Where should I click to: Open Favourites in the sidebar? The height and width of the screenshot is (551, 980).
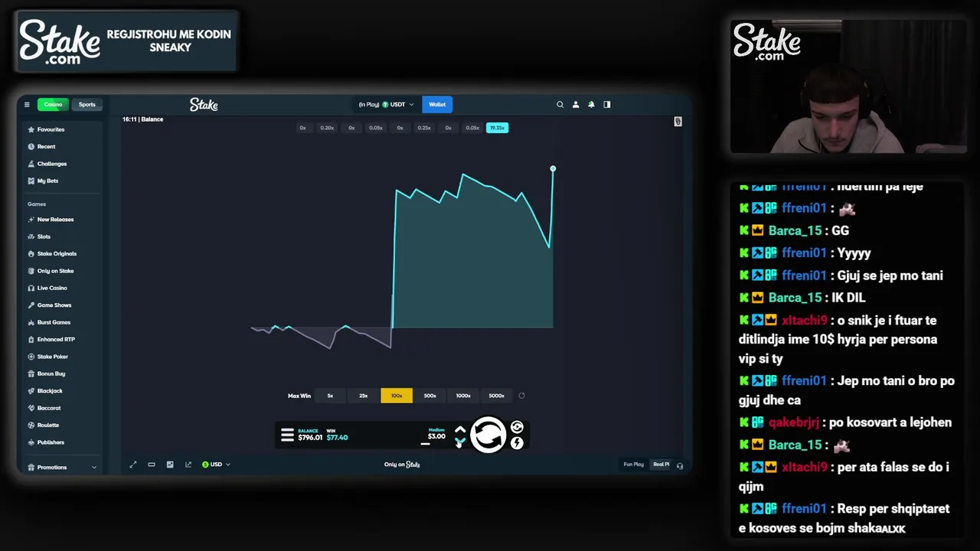[51, 129]
